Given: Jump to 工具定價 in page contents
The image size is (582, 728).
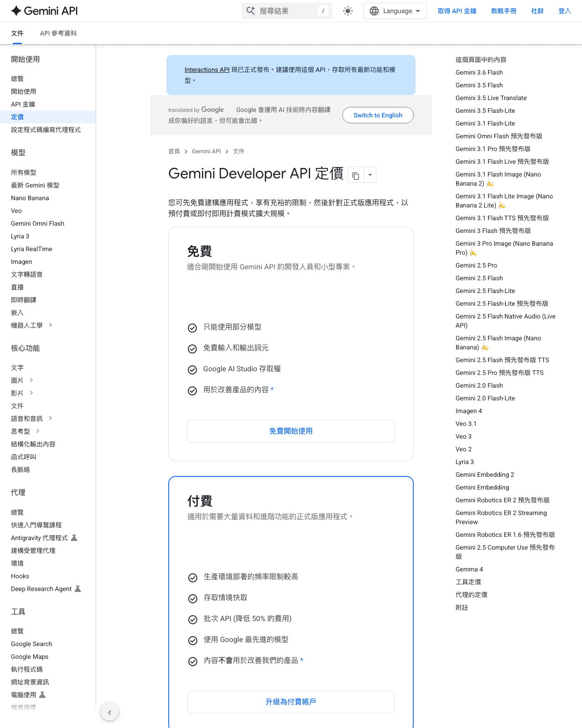Looking at the screenshot, I should (x=468, y=582).
